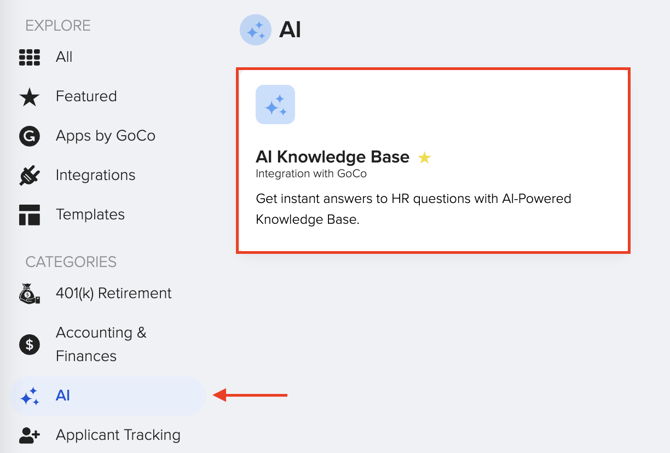Click the Integrations plug icon
This screenshot has height=453, width=670.
click(x=30, y=175)
